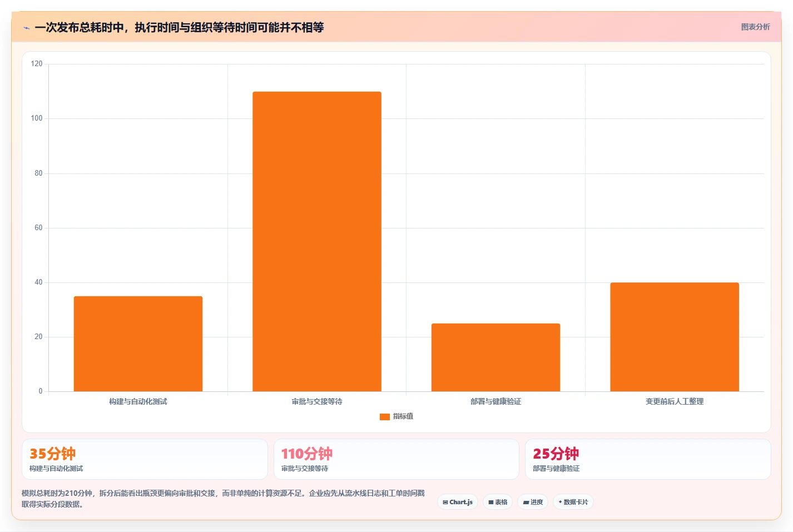Click the orange 指标值 legend swatch
The image size is (793, 532).
coord(385,416)
